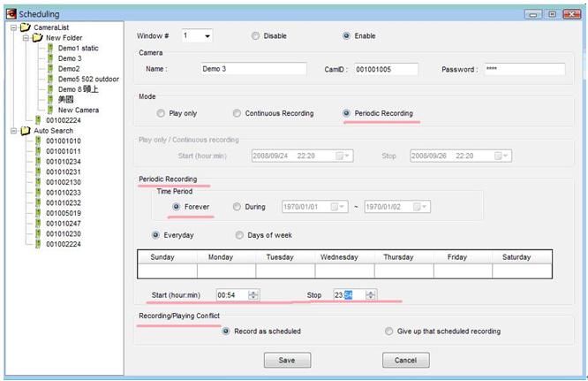The height and width of the screenshot is (381, 588).
Task: Click the camera icon beside New Camera
Action: pos(49,110)
